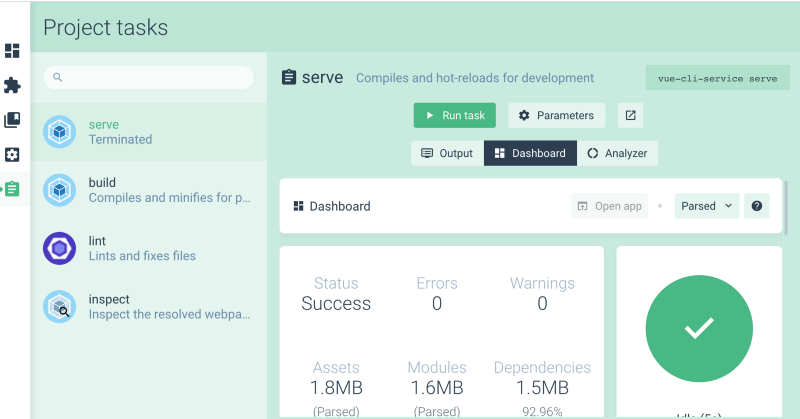Open the Project dashboard sidebar icon
The image size is (800, 419).
pos(12,51)
